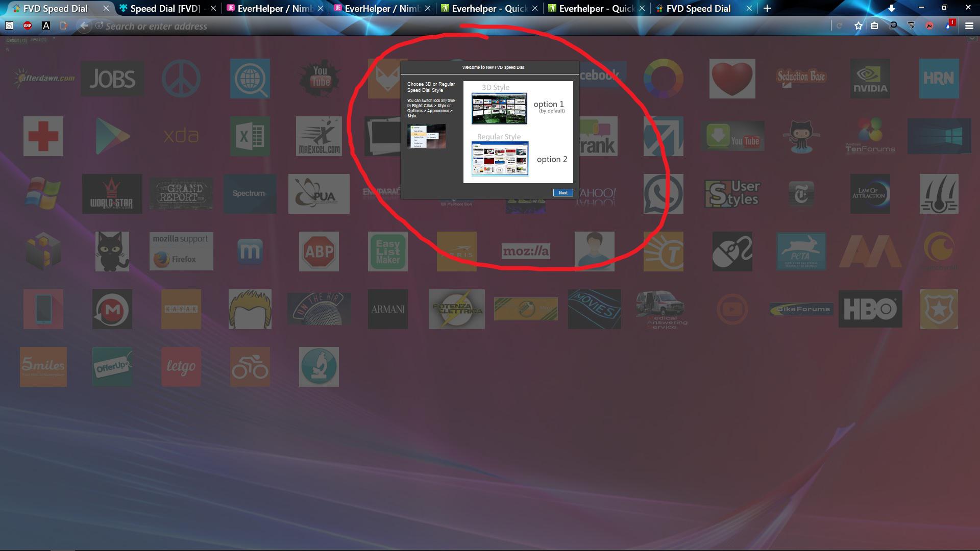Image resolution: width=980 pixels, height=551 pixels.
Task: Open the microscope dial
Action: (319, 367)
